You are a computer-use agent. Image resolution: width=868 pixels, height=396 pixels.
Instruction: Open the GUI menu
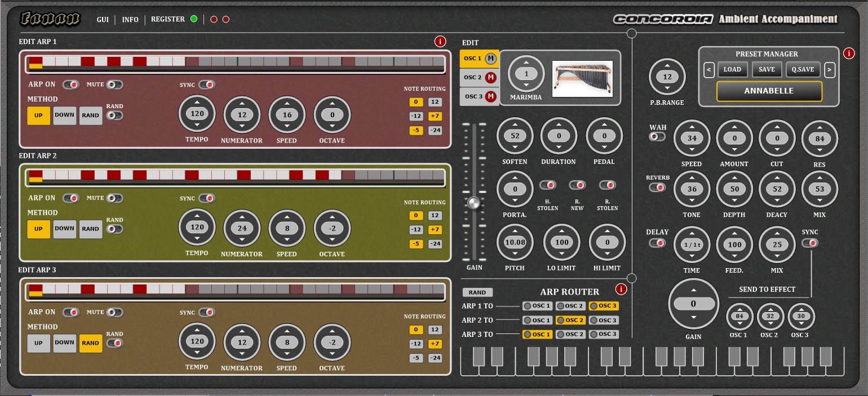tap(103, 20)
